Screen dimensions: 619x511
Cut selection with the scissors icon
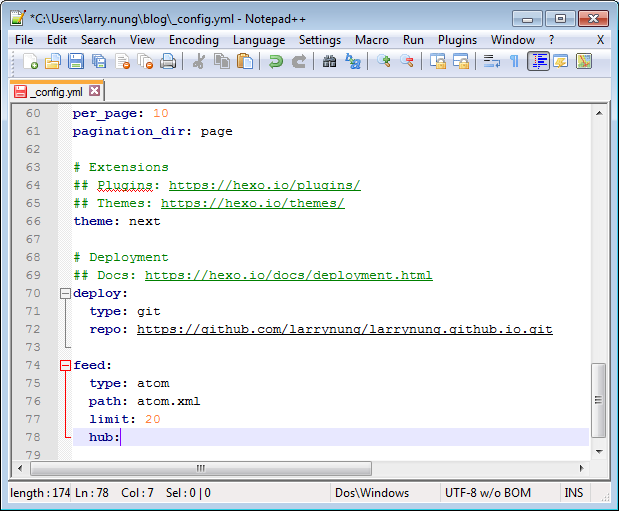pos(199,62)
